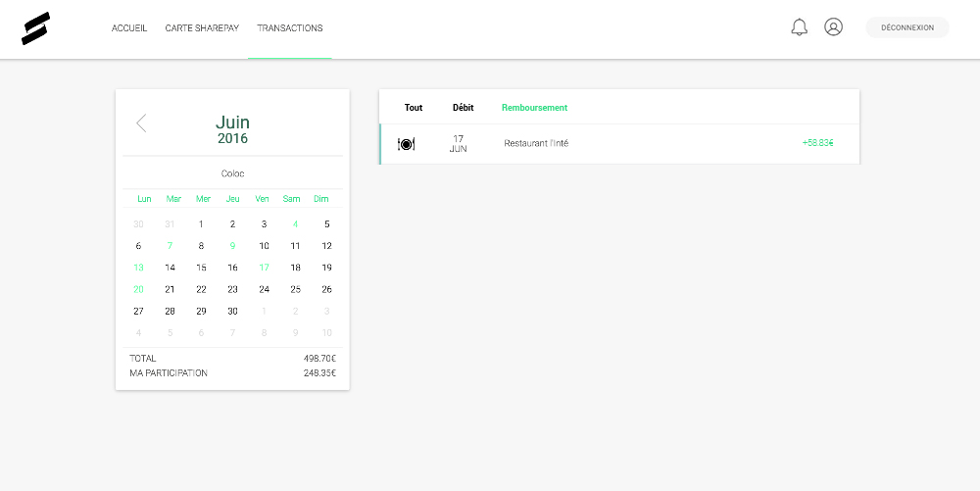The height and width of the screenshot is (491, 980).
Task: Click the Dim weekday header
Action: click(x=321, y=199)
